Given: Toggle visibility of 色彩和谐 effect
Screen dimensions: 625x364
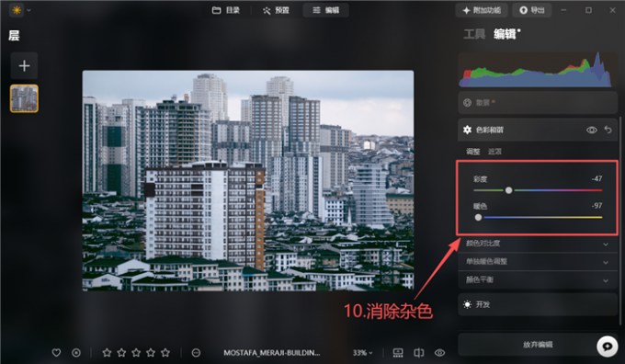Looking at the screenshot, I should click(592, 130).
